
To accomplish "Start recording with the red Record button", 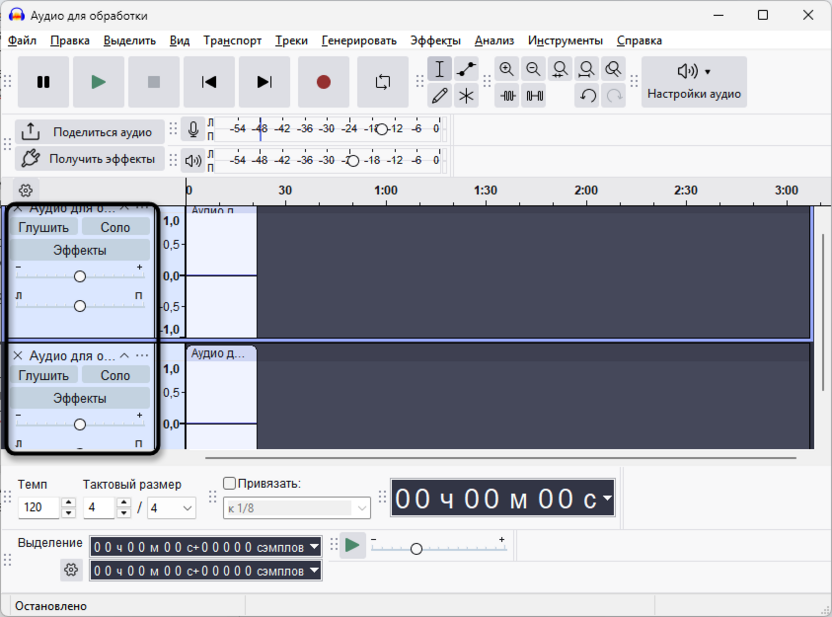I will (324, 82).
